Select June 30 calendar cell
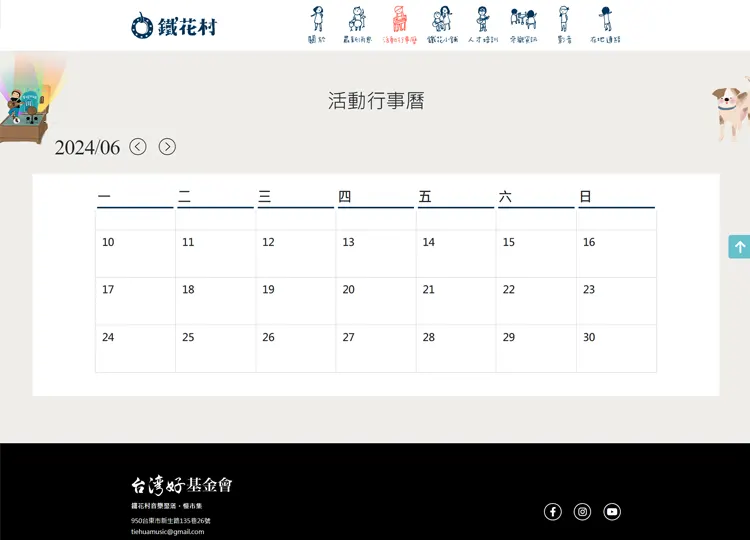Image resolution: width=750 pixels, height=540 pixels. (616, 348)
